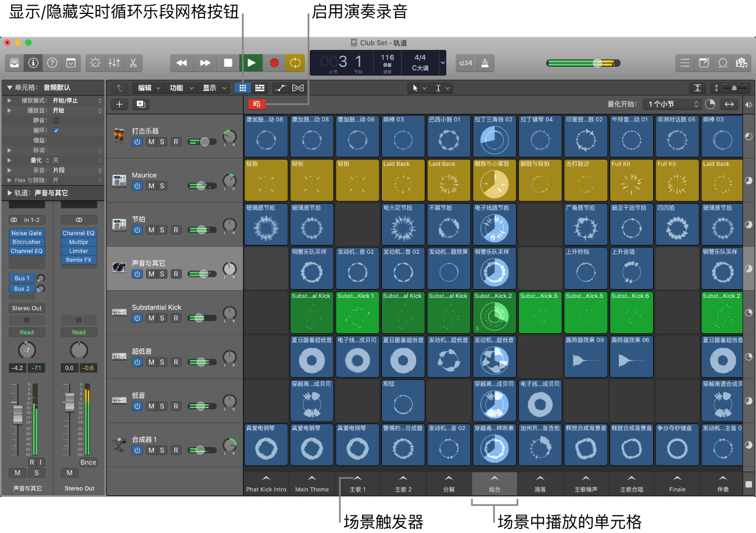Open the 量化开始 1个小节 dropdown
Screen dimensions: 756x533
tap(671, 104)
